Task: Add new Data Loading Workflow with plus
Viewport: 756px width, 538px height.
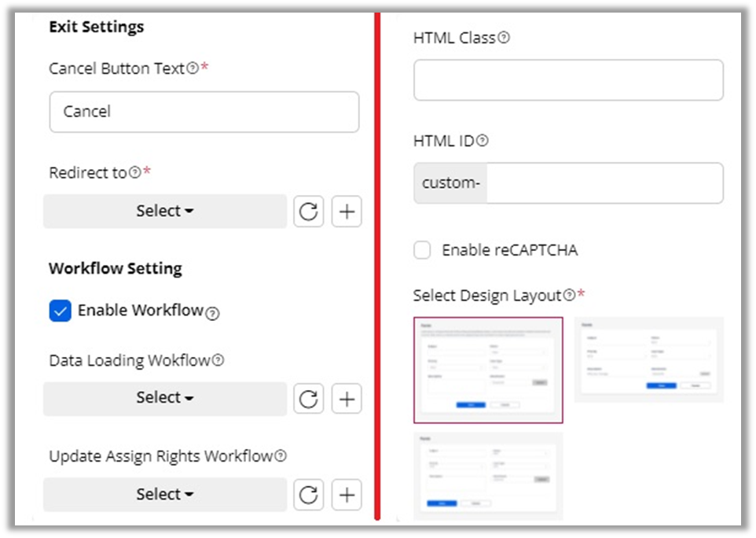Action: point(347,399)
